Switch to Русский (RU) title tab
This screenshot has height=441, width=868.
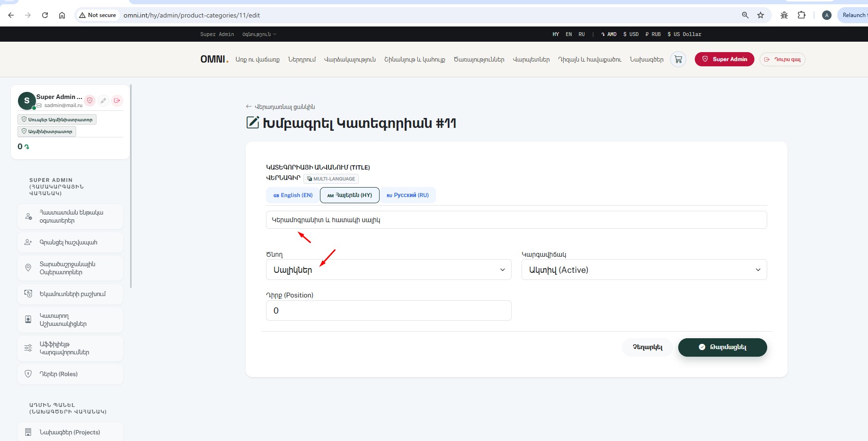pyautogui.click(x=407, y=195)
